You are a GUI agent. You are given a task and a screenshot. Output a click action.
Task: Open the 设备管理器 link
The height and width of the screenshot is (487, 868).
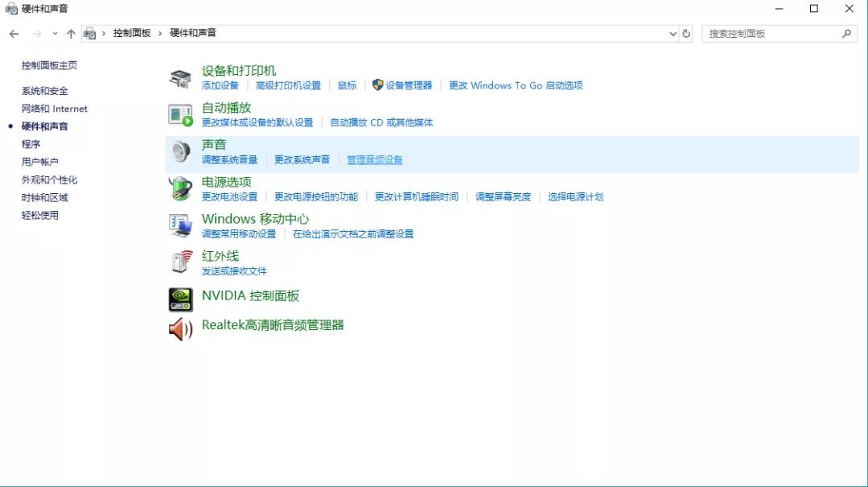click(408, 85)
